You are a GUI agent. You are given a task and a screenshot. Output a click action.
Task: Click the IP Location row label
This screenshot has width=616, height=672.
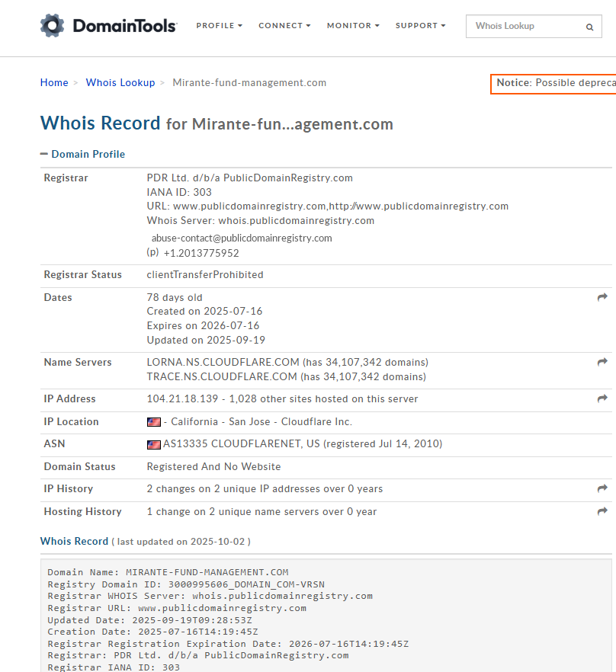(x=71, y=422)
